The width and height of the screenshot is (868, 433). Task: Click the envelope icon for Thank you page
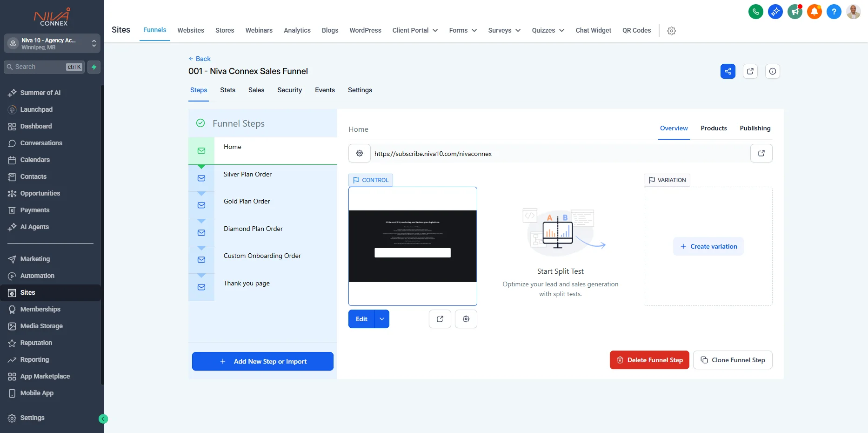tap(201, 287)
